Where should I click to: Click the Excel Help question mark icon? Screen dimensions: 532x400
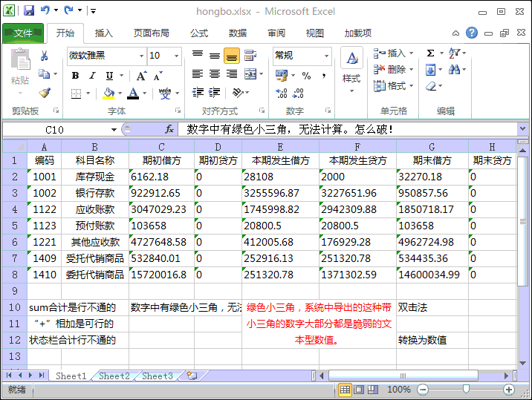coord(472,33)
